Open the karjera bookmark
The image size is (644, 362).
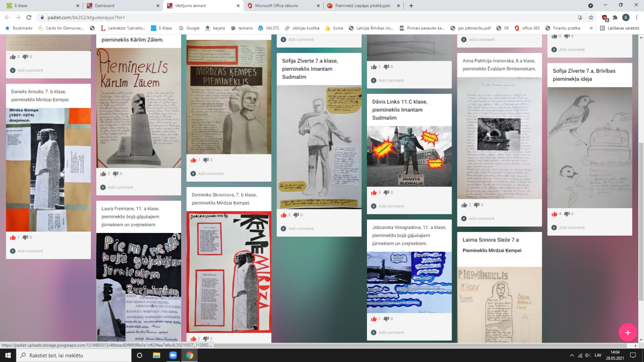(215, 28)
